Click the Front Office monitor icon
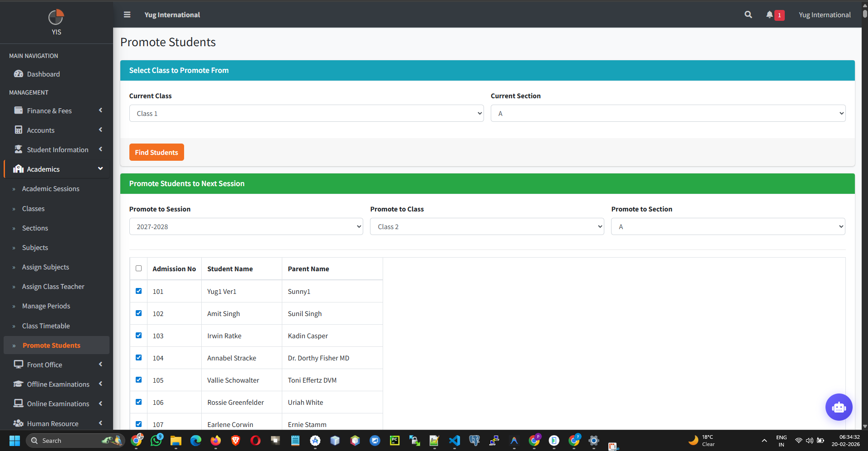868x451 pixels. tap(19, 365)
